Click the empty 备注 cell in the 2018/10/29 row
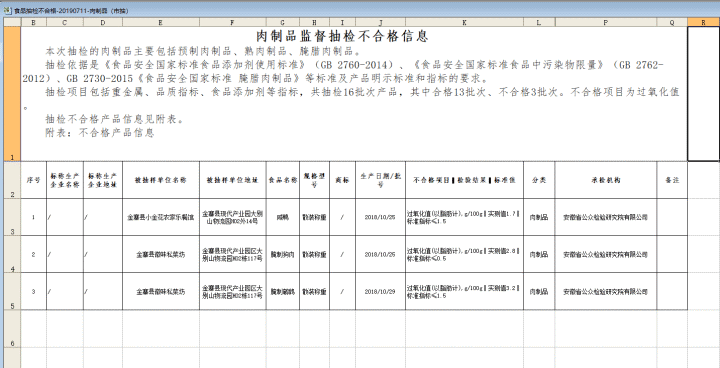The width and height of the screenshot is (720, 368). coord(672,292)
